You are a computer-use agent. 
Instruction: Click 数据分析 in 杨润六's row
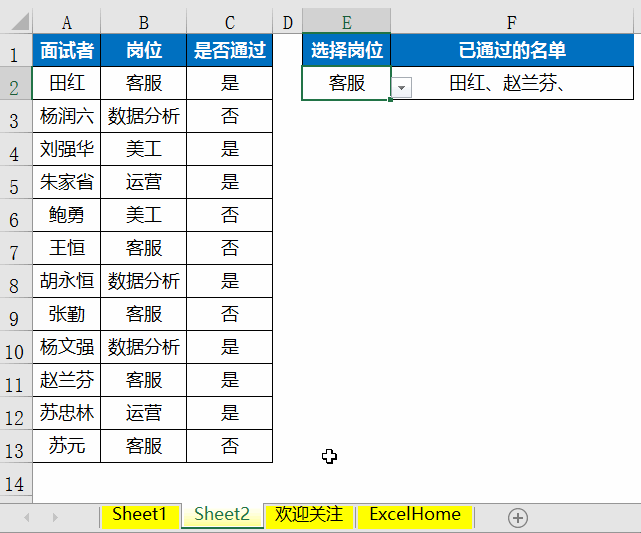[x=143, y=116]
